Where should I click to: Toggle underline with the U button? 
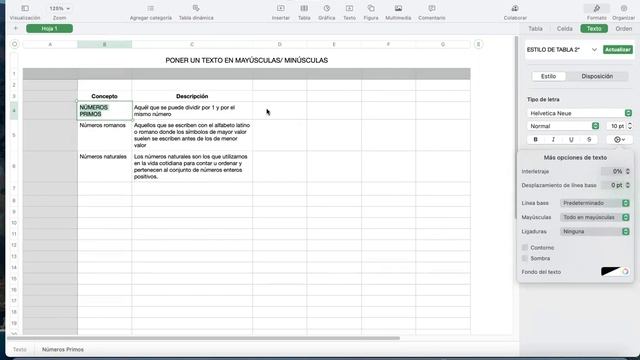(571, 140)
